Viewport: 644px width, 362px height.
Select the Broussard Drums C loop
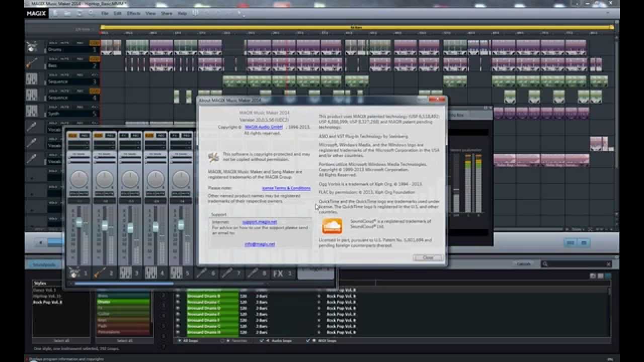click(x=212, y=302)
